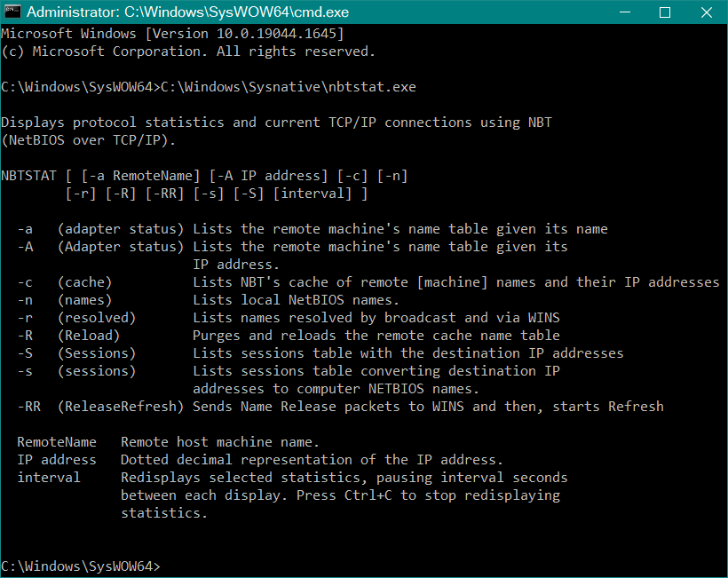728x578 pixels.
Task: Click the "(names)" option label
Action: tap(85, 300)
